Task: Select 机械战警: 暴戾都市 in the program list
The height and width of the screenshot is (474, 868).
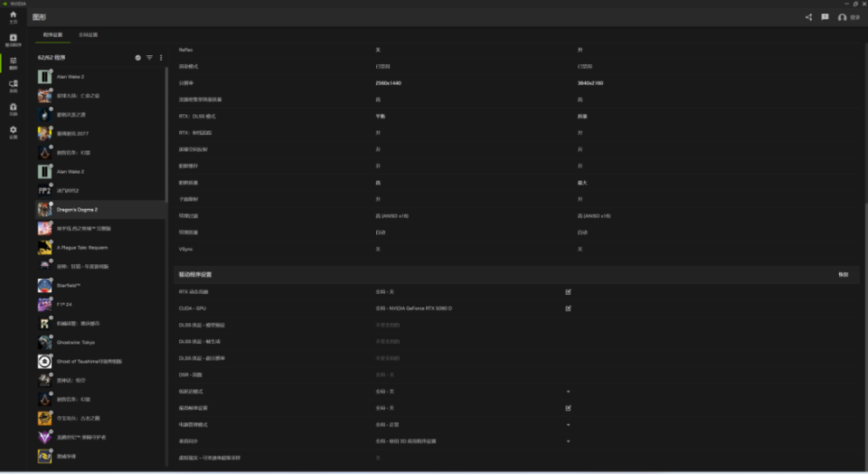Action: pyautogui.click(x=100, y=323)
